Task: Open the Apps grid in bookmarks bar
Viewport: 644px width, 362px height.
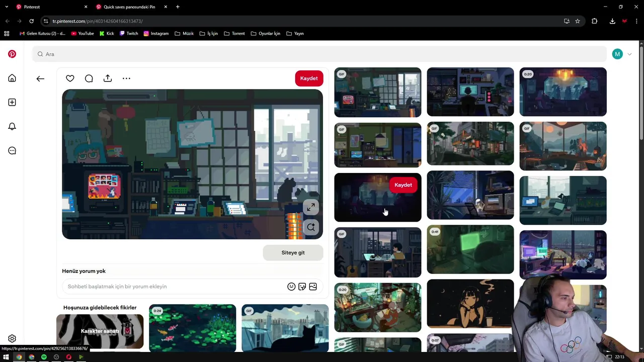Action: click(x=7, y=34)
